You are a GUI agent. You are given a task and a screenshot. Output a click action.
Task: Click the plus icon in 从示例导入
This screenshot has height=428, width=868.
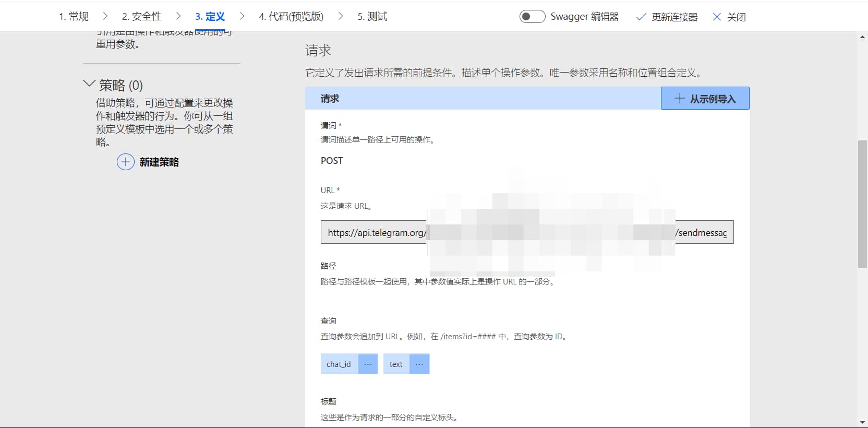(679, 98)
